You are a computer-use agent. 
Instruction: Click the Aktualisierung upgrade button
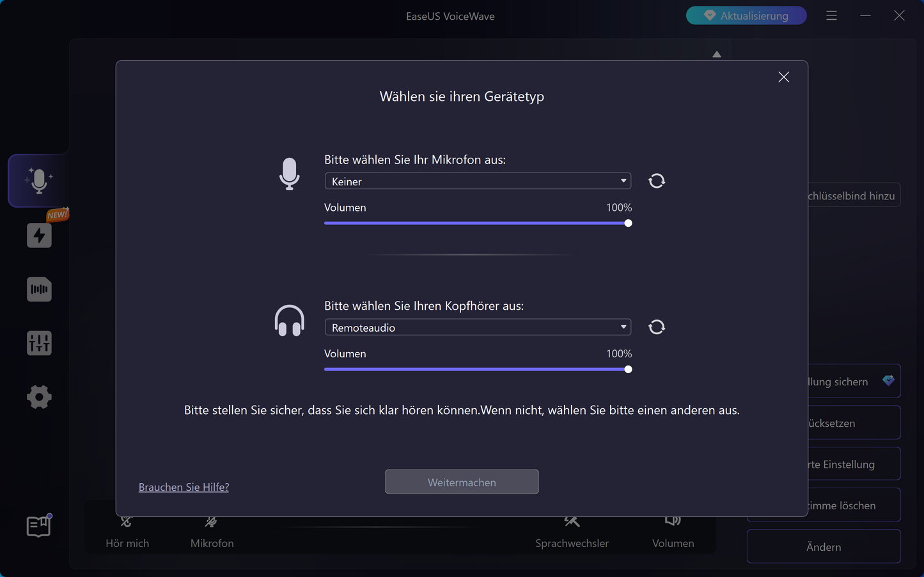(x=746, y=15)
